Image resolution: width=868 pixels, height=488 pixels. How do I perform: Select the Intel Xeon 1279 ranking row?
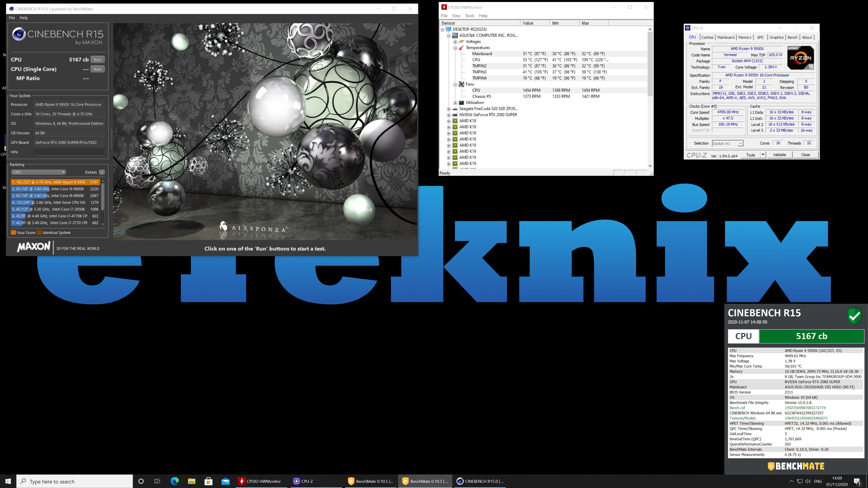[55, 202]
